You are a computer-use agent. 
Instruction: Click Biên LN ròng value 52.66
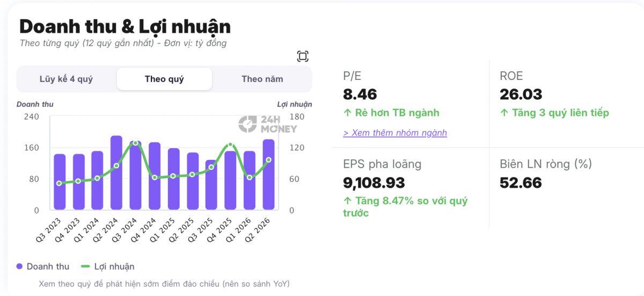coord(521,183)
